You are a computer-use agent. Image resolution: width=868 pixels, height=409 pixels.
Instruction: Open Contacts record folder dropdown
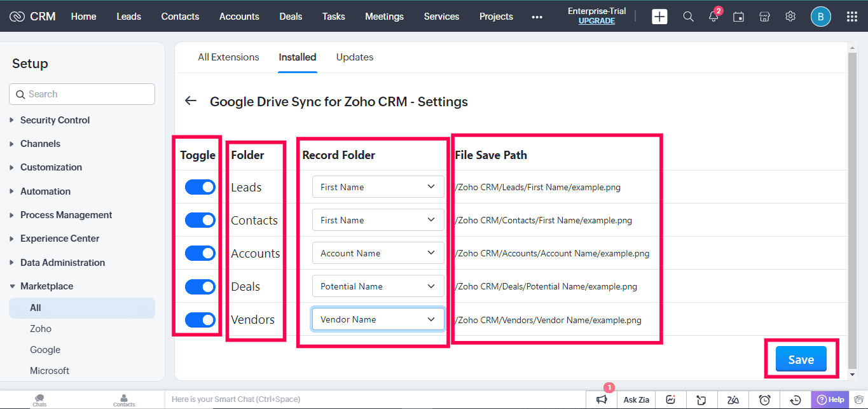coord(378,220)
